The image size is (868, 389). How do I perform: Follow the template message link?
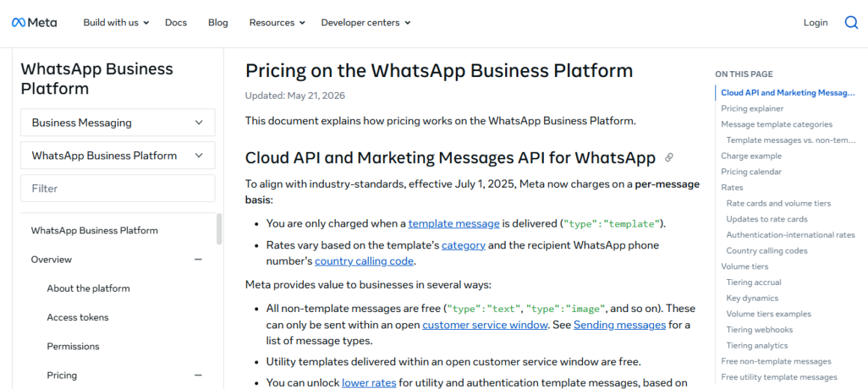click(454, 224)
